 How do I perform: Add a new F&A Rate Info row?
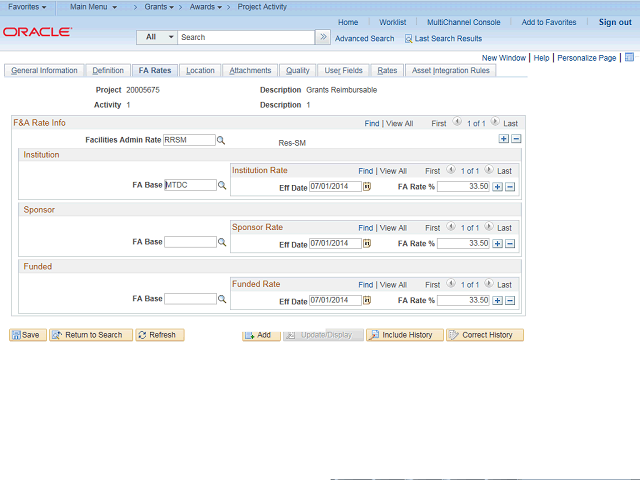[x=504, y=139]
